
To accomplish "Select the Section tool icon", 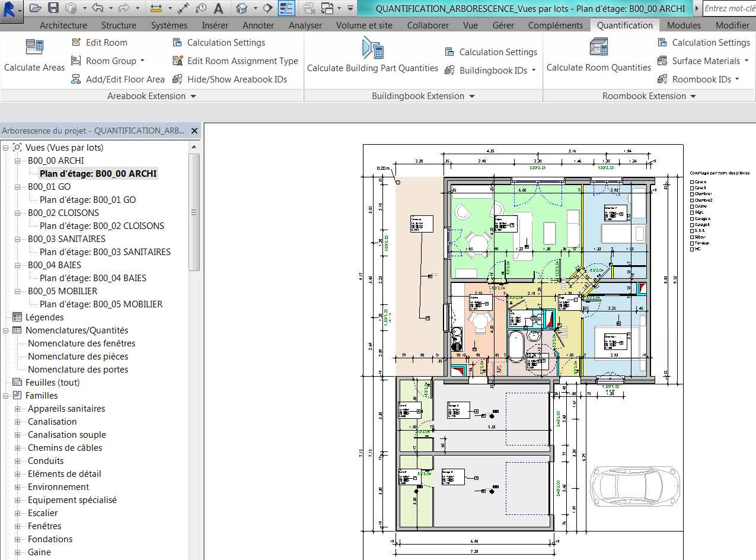I will [x=267, y=8].
